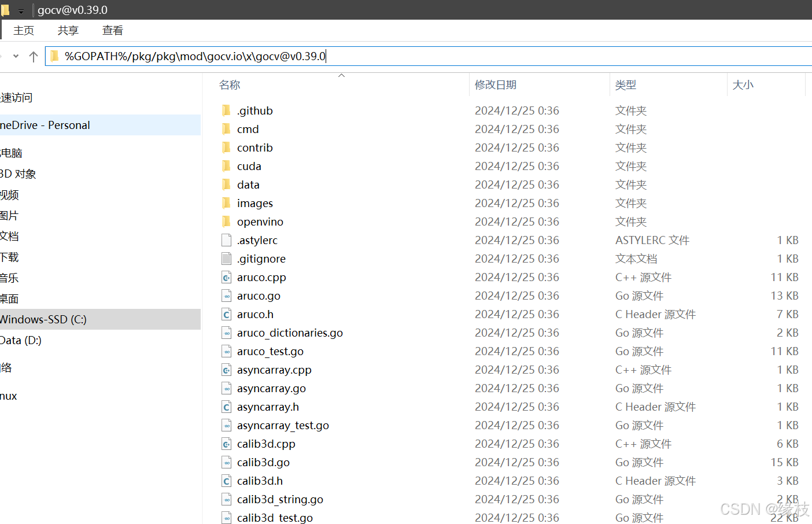
Task: Open the .gitignore text file
Action: pos(262,259)
